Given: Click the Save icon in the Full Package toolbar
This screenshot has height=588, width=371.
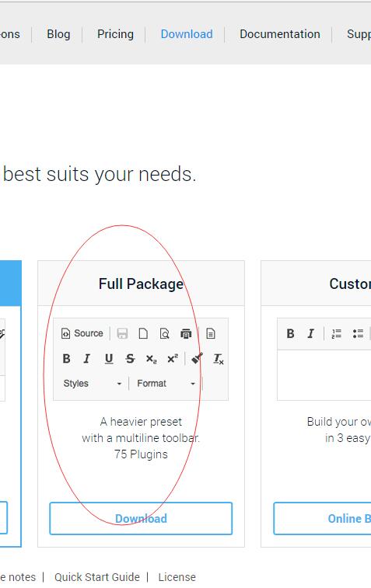Looking at the screenshot, I should (x=122, y=333).
